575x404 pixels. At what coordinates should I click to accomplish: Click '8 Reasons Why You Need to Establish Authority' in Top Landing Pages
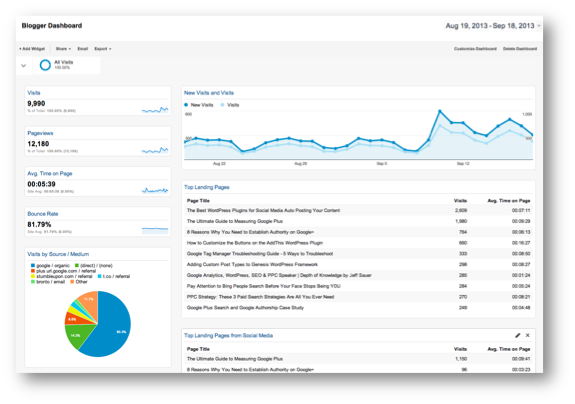[x=358, y=232]
